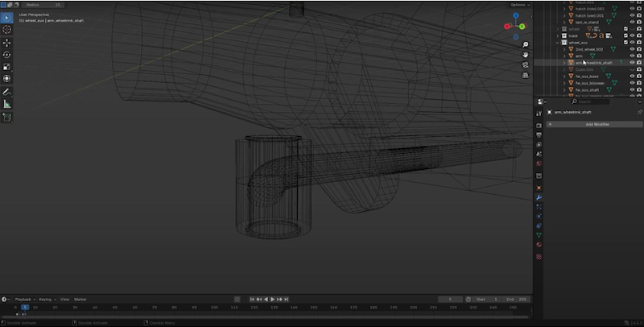Pick the Measure tool
644x327 pixels.
pyautogui.click(x=7, y=104)
